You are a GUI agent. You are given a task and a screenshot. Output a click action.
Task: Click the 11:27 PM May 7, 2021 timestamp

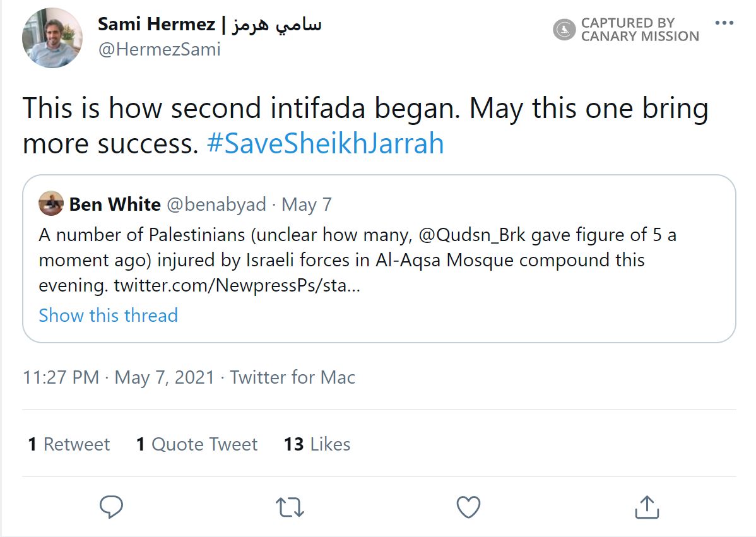(119, 377)
